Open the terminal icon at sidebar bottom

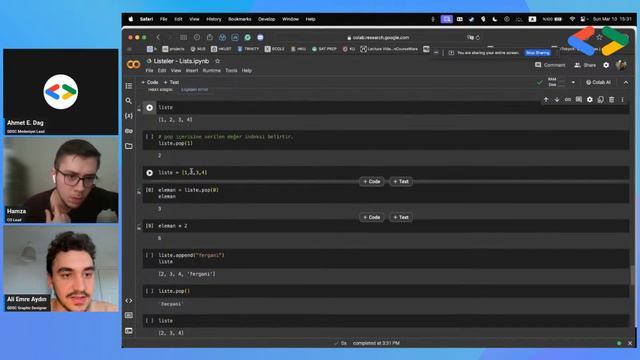pyautogui.click(x=129, y=331)
